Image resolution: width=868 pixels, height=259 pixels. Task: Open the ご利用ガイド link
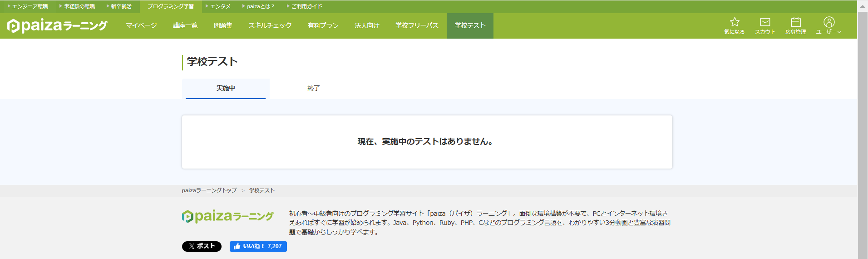pos(306,6)
